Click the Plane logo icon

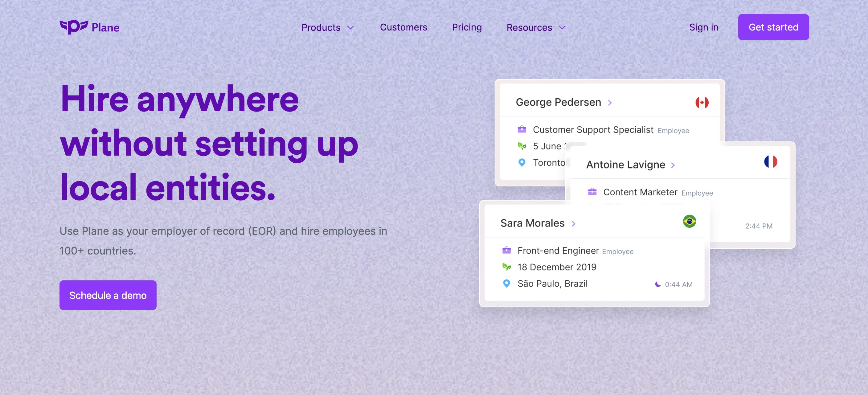pos(73,27)
